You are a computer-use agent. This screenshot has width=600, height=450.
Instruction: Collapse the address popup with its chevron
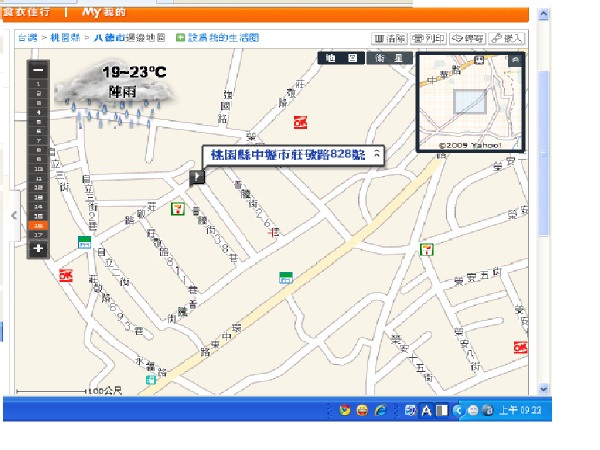377,154
